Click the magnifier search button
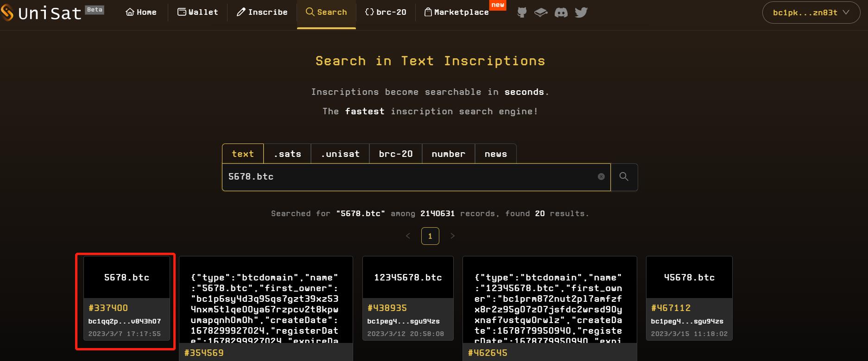The image size is (868, 361). pyautogui.click(x=624, y=177)
